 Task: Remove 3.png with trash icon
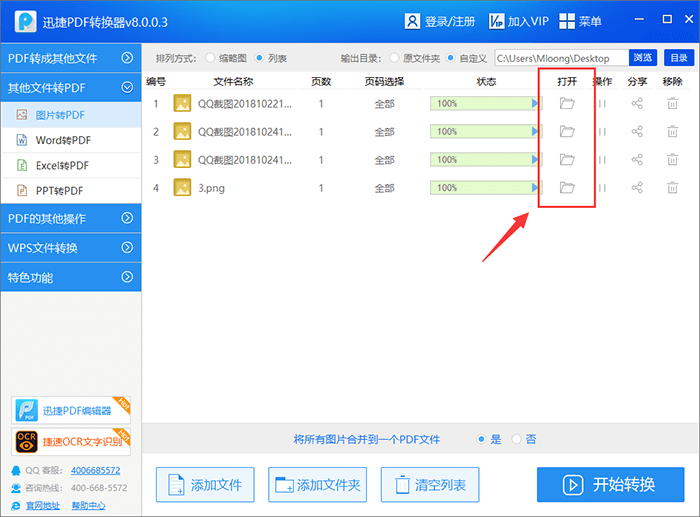pos(672,188)
